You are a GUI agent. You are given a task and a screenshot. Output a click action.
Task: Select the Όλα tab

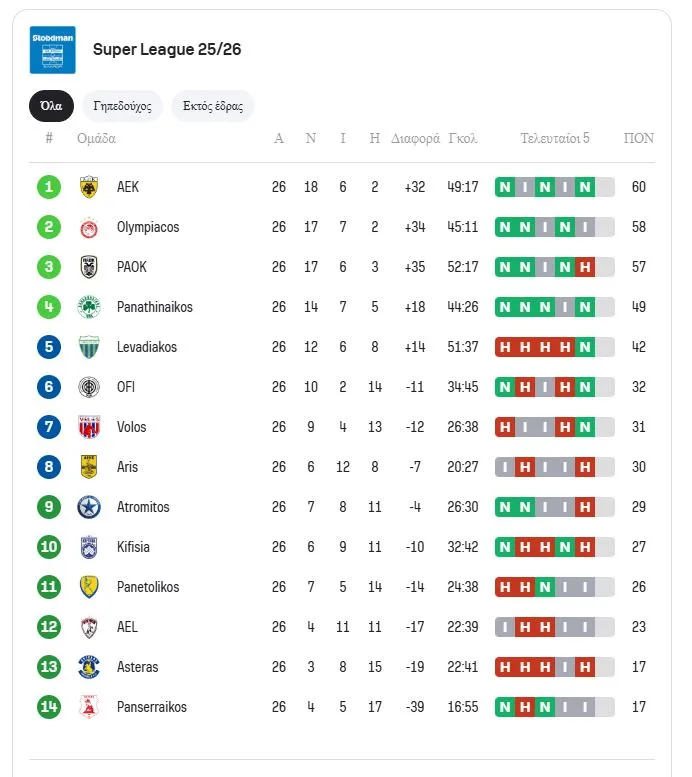pyautogui.click(x=51, y=106)
